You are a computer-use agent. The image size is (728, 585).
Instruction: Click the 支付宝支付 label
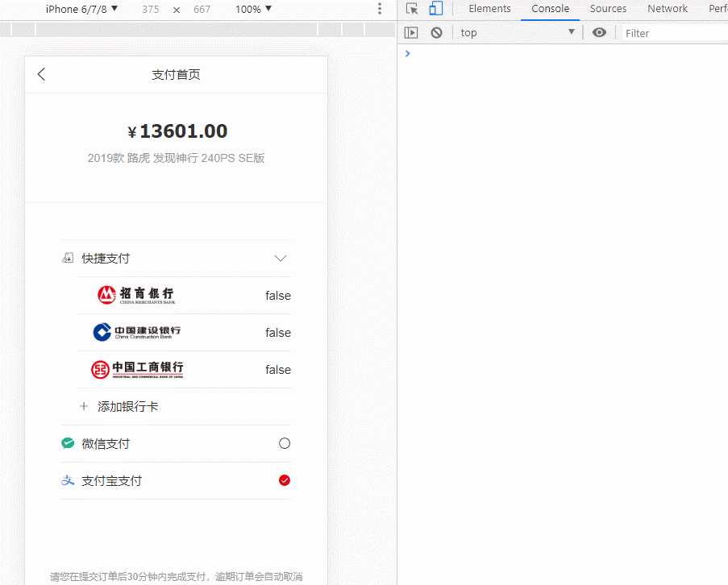(111, 480)
